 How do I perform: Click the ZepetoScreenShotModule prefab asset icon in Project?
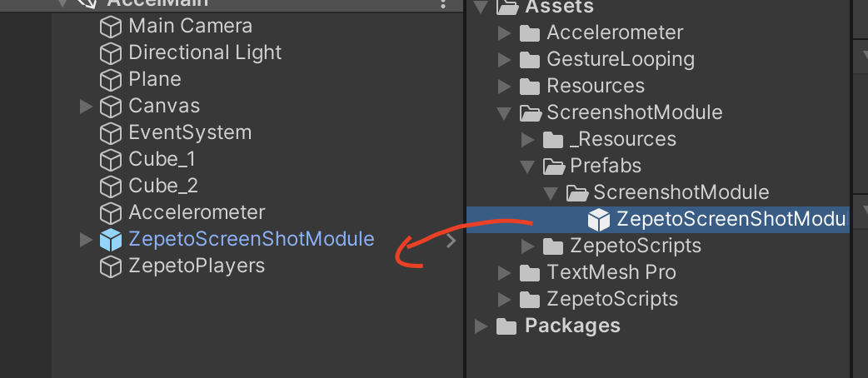pos(598,220)
